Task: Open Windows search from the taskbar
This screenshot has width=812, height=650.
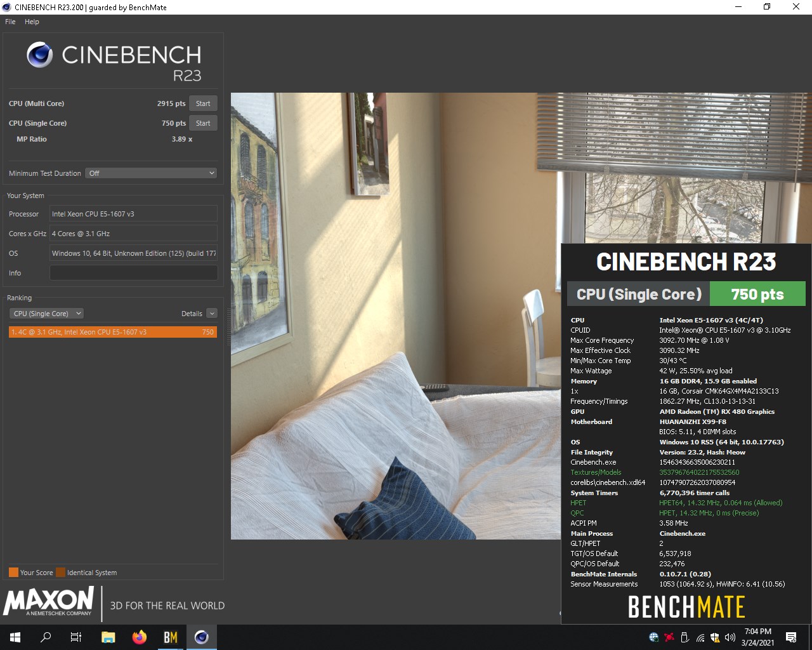Action: pos(46,637)
